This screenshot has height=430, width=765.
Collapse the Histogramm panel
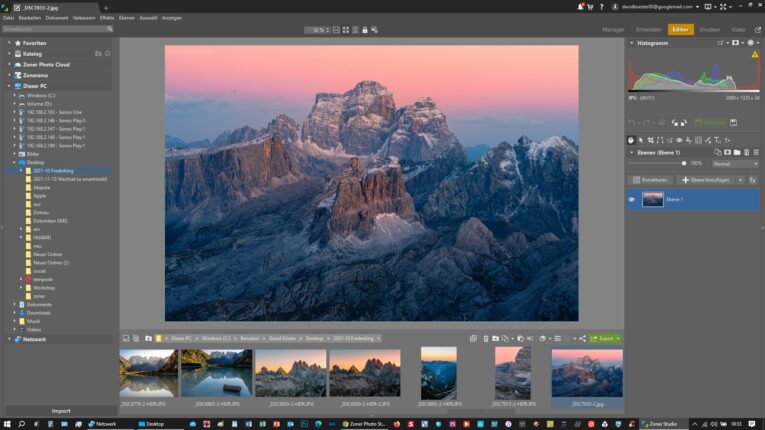pos(632,43)
